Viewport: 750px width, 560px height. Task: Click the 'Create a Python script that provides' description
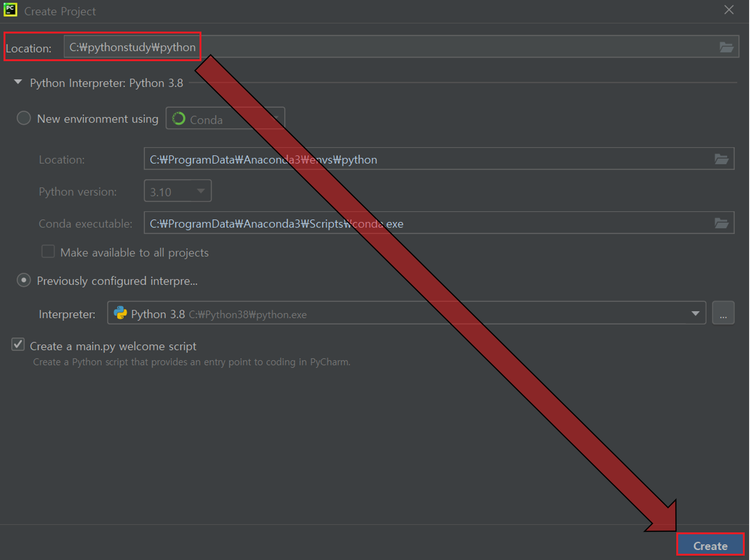pos(191,362)
